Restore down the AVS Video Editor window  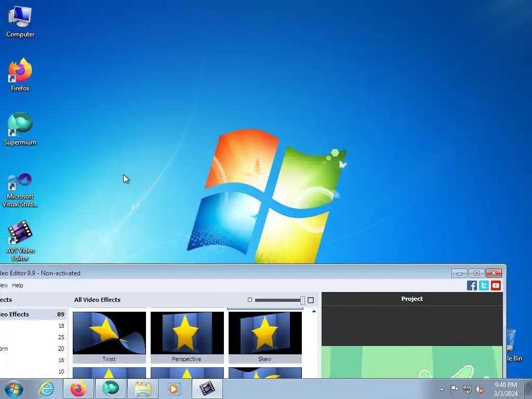pyautogui.click(x=476, y=273)
